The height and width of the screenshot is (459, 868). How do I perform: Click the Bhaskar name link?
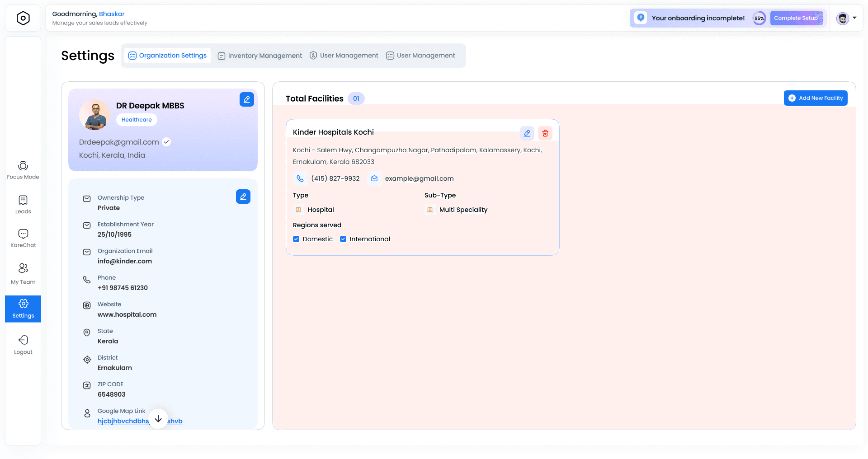pos(112,14)
